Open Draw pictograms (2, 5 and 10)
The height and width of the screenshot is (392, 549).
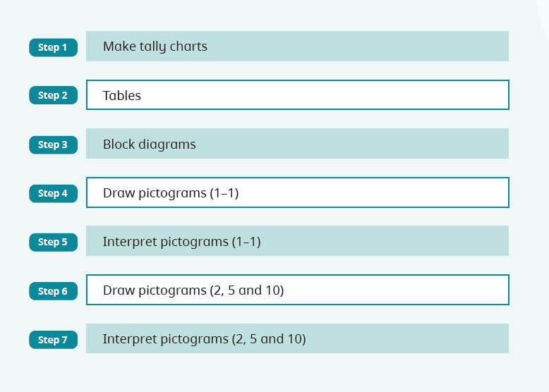pyautogui.click(x=297, y=290)
